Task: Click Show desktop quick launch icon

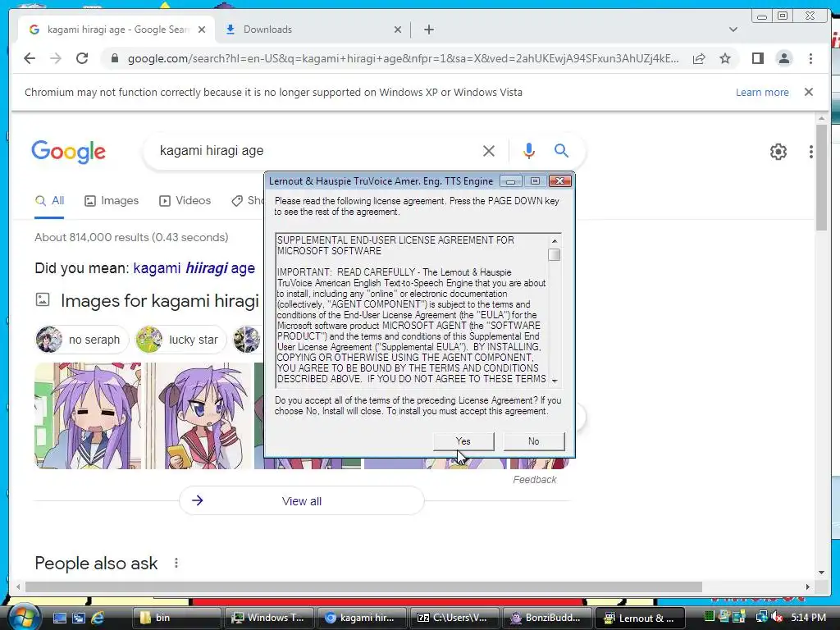Action: tap(59, 618)
